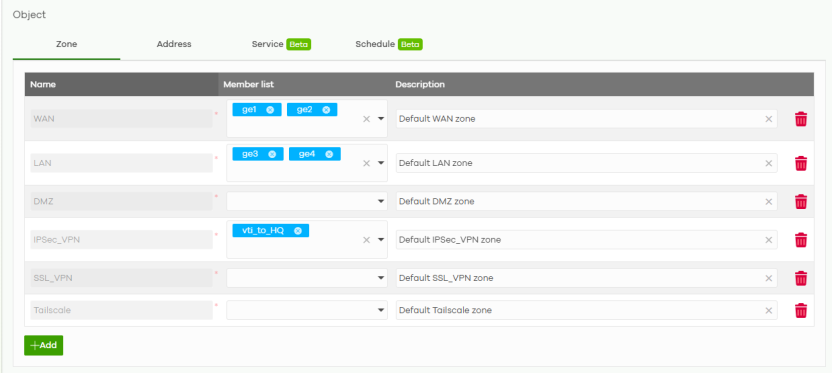Delete the LAN zone row
Viewport: 832px width, 373px height.
[801, 163]
